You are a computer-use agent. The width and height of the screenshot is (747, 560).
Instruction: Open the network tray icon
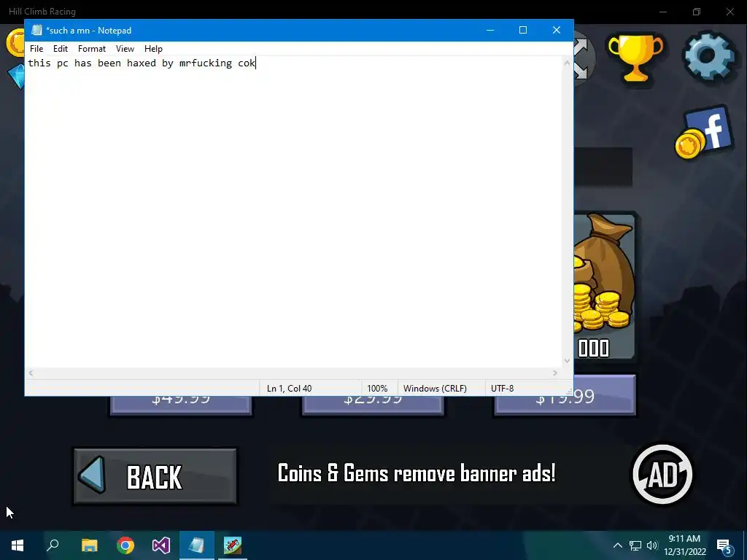635,545
